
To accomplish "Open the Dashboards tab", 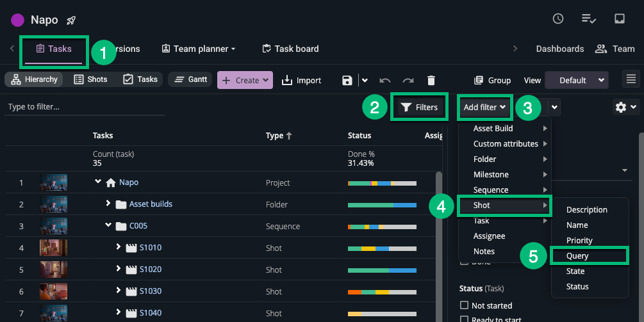I will tap(560, 49).
